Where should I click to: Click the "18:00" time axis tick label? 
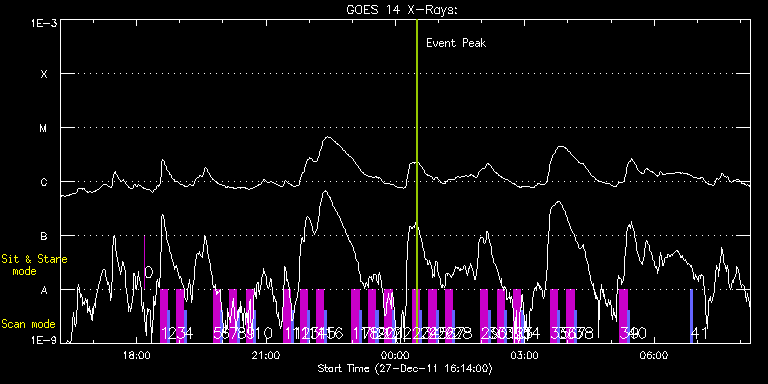click(136, 355)
